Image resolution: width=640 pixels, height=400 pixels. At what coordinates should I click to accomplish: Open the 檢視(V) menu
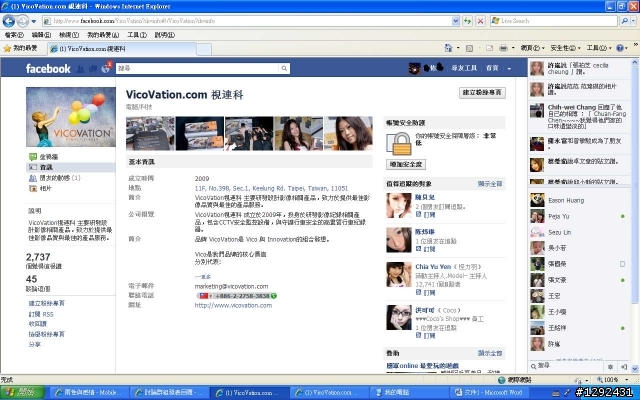point(69,35)
